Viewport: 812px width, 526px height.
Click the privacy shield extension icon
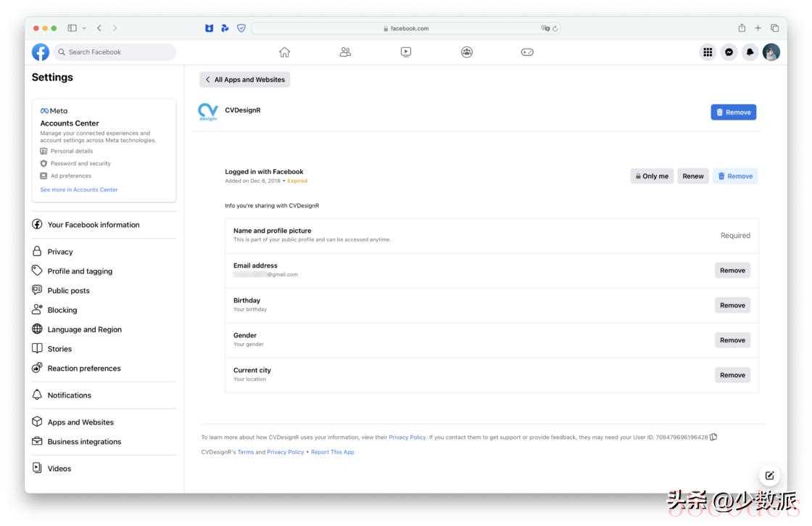tap(241, 28)
